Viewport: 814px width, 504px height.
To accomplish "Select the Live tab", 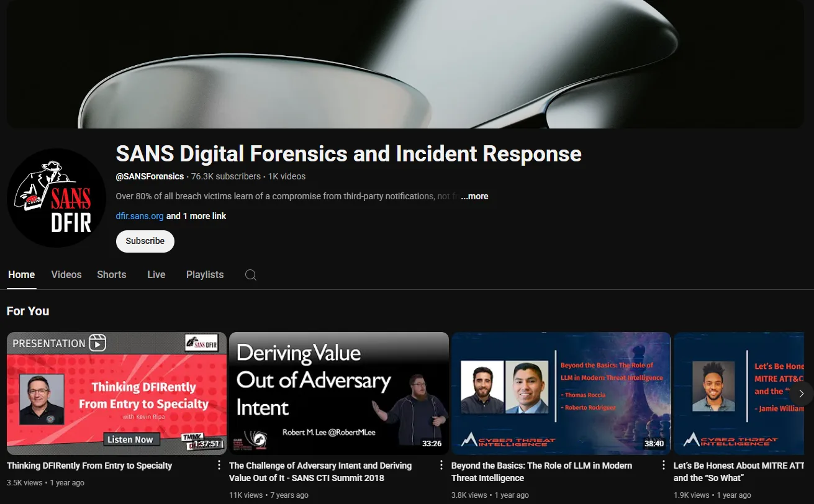I will click(156, 275).
